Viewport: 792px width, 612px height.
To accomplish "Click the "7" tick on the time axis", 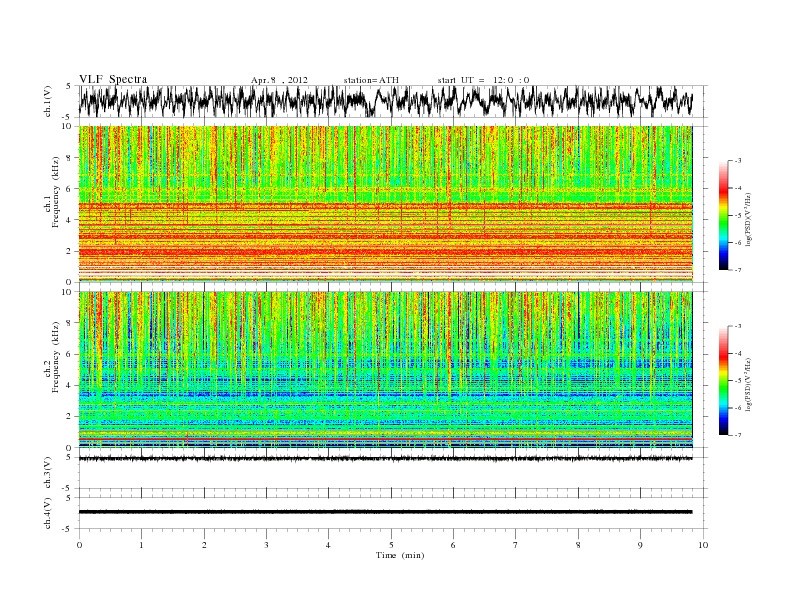I will coord(516,545).
